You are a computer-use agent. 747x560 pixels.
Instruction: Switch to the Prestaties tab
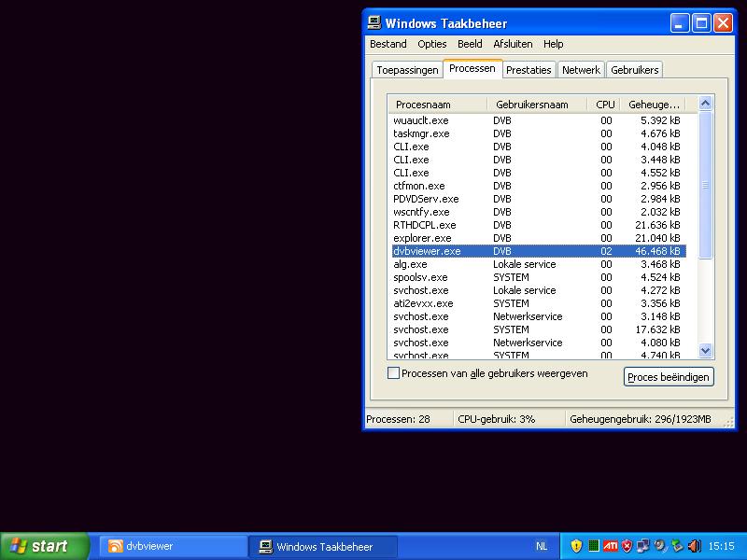coord(529,70)
